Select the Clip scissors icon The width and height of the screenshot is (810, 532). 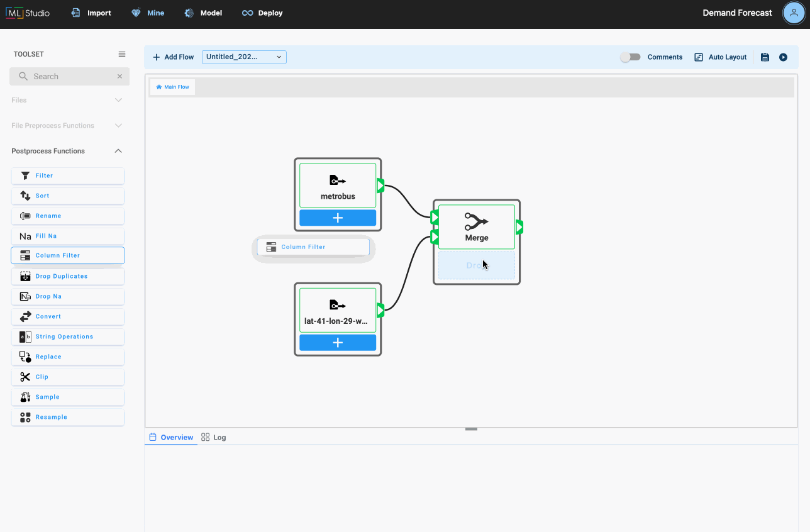click(x=25, y=377)
